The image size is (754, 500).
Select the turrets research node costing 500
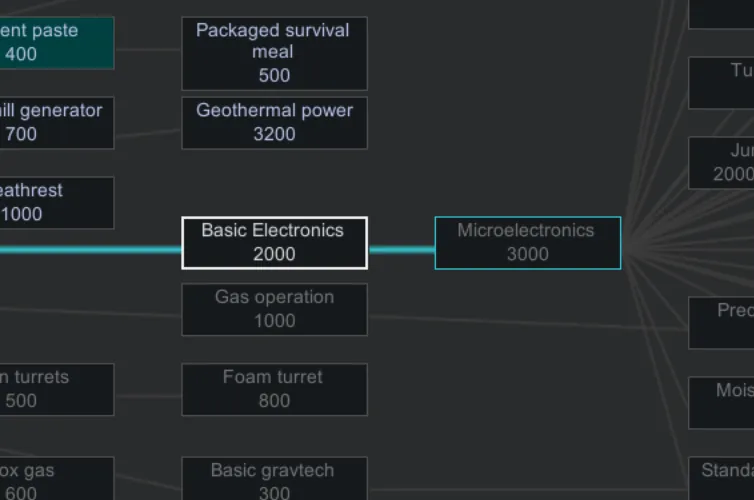coord(56,389)
